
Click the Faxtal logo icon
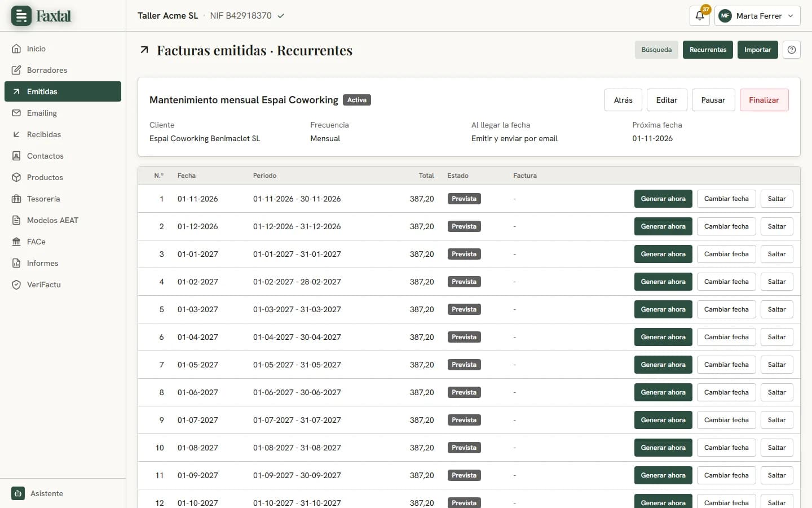[21, 16]
